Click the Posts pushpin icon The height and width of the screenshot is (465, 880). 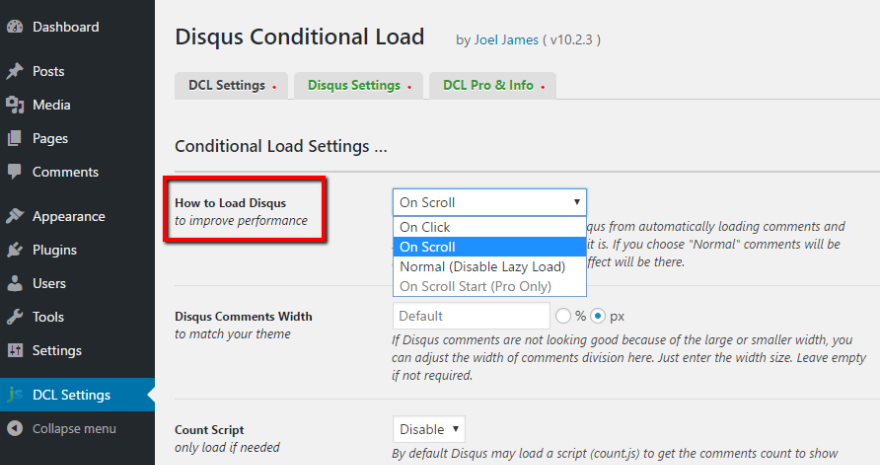15,72
